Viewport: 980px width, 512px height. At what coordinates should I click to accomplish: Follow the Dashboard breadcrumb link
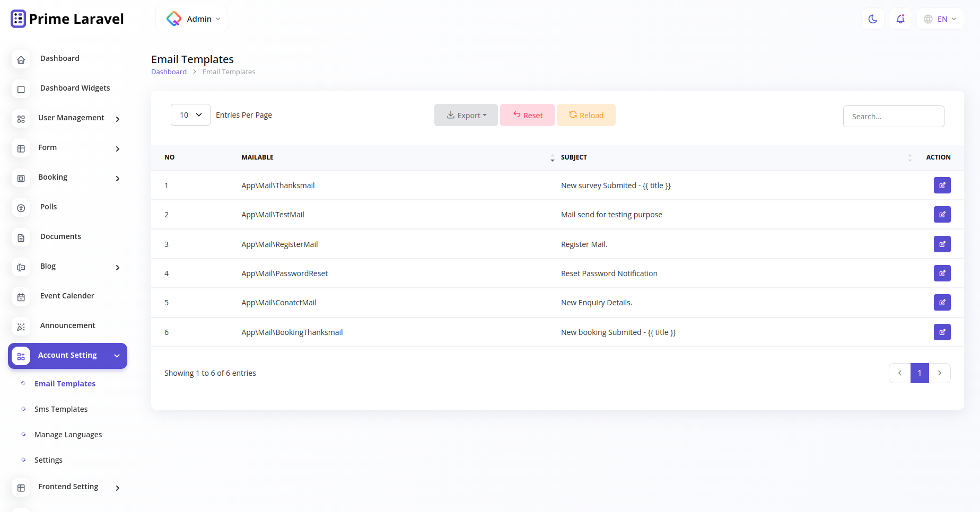(x=169, y=71)
